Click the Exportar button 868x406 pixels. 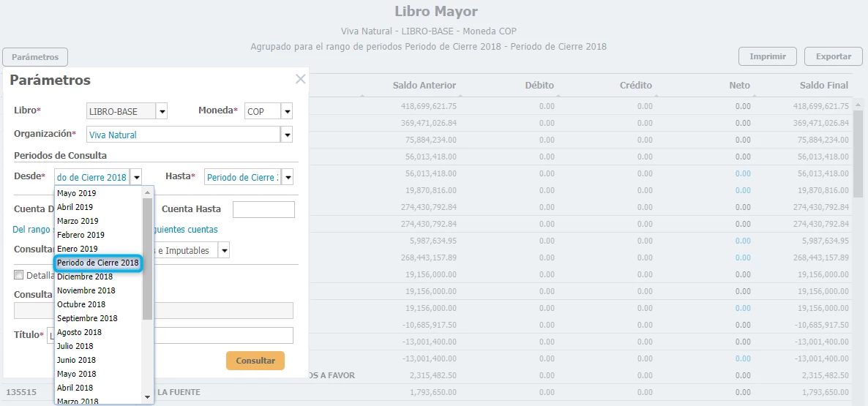pos(833,56)
